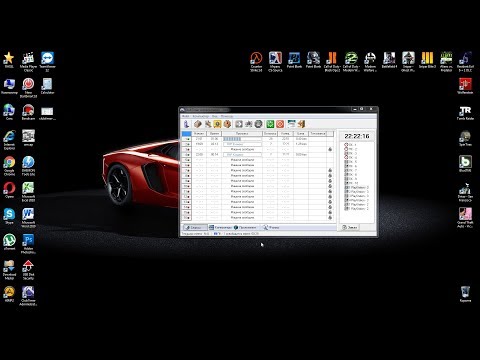Switch to the bottom tab with magnifier icon
This screenshot has width=480, height=360.
click(x=271, y=227)
